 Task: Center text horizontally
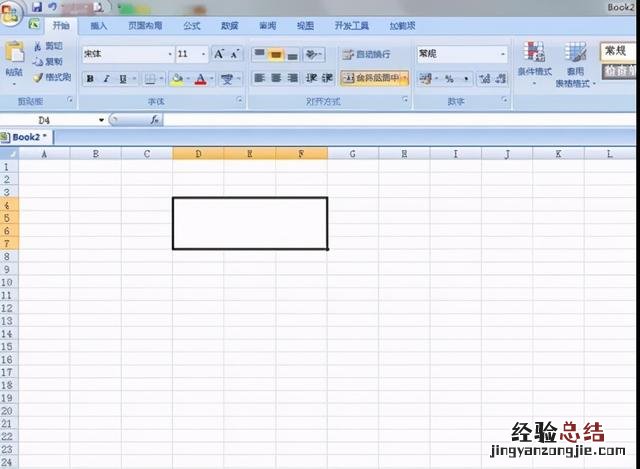tap(276, 78)
